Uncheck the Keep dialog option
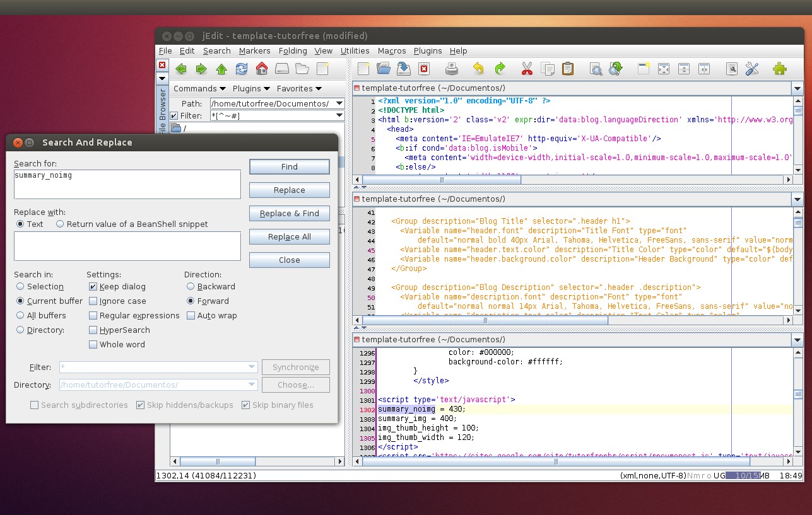Image resolution: width=812 pixels, height=515 pixels. [117, 286]
